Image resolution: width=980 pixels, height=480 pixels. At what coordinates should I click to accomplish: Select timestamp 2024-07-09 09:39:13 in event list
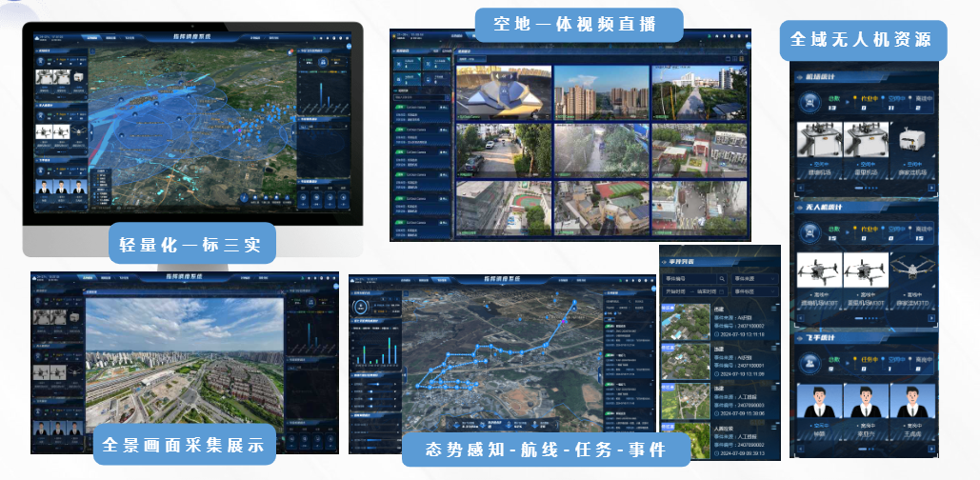[741, 453]
